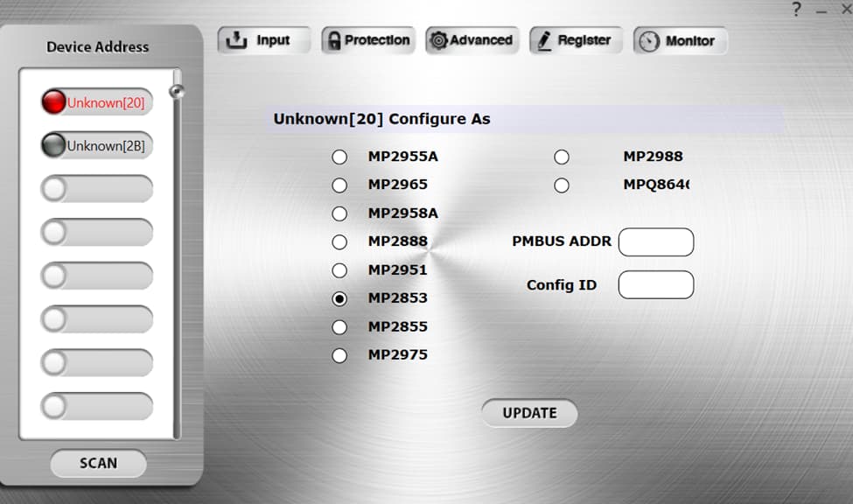Click the Config ID input field

click(656, 284)
